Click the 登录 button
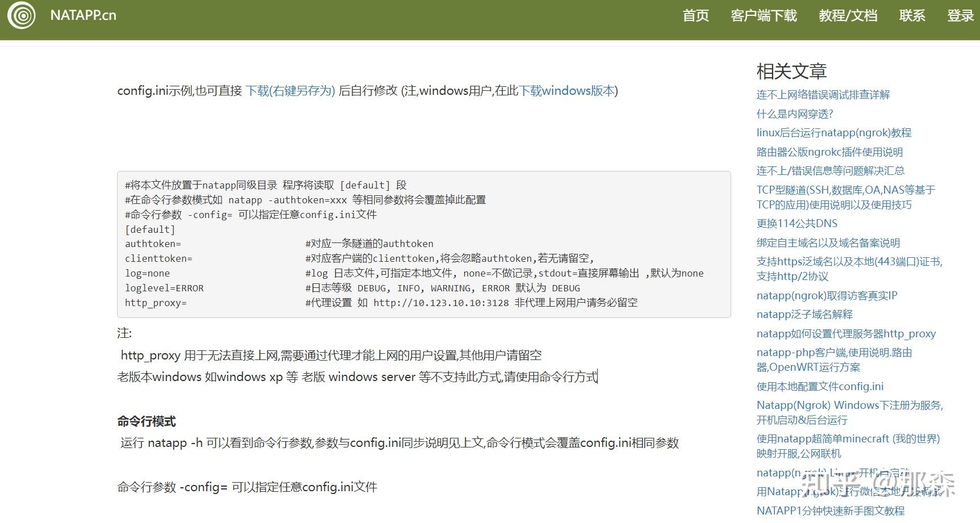 (x=960, y=15)
